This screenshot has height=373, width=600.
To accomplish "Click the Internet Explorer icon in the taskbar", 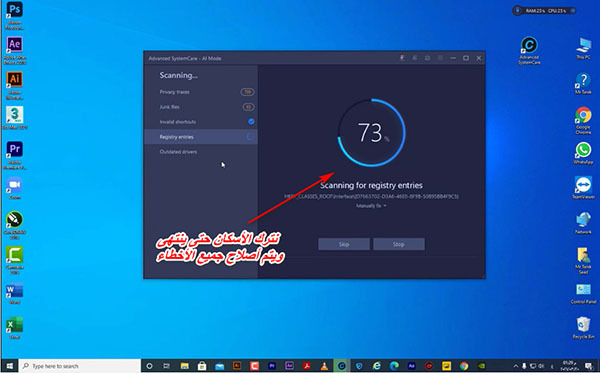I will click(x=377, y=366).
